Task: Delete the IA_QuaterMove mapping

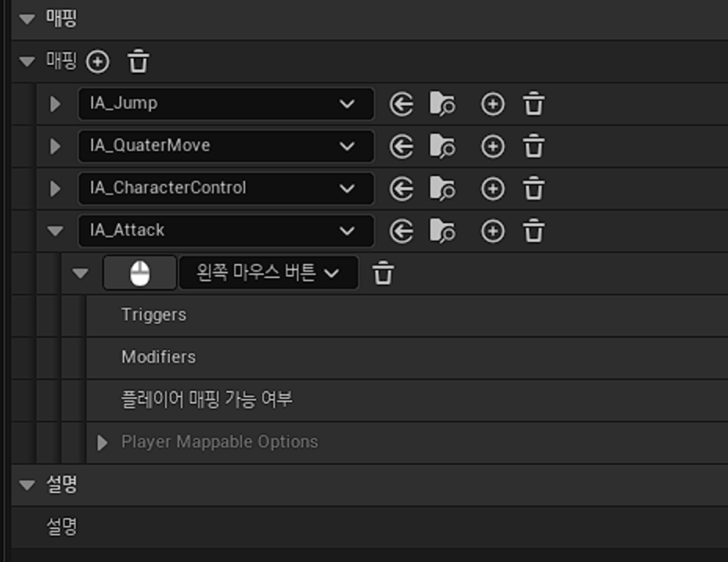Action: point(533,146)
